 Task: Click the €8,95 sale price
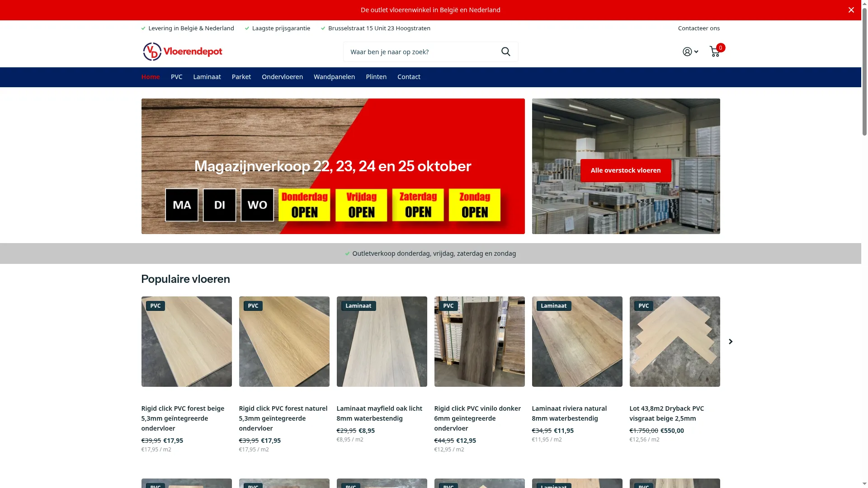(x=366, y=431)
